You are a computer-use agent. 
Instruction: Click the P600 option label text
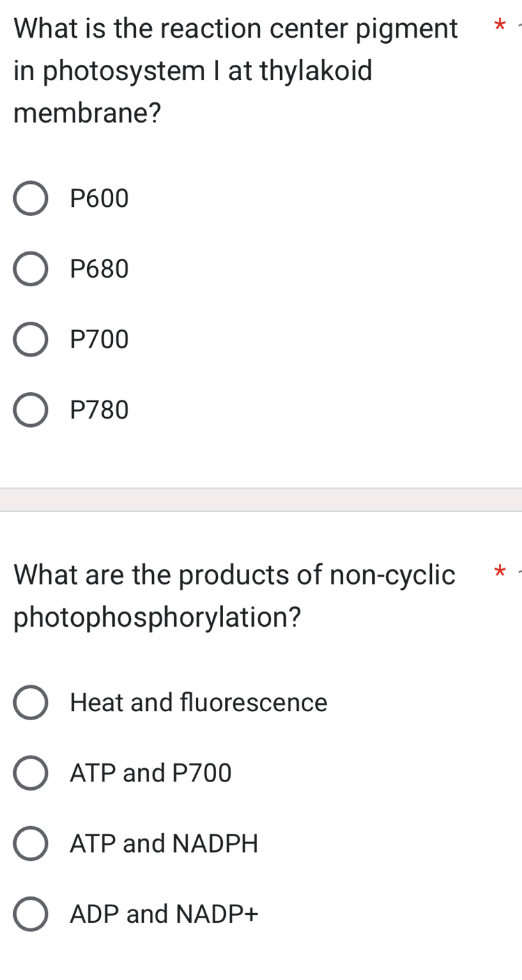pos(99,199)
